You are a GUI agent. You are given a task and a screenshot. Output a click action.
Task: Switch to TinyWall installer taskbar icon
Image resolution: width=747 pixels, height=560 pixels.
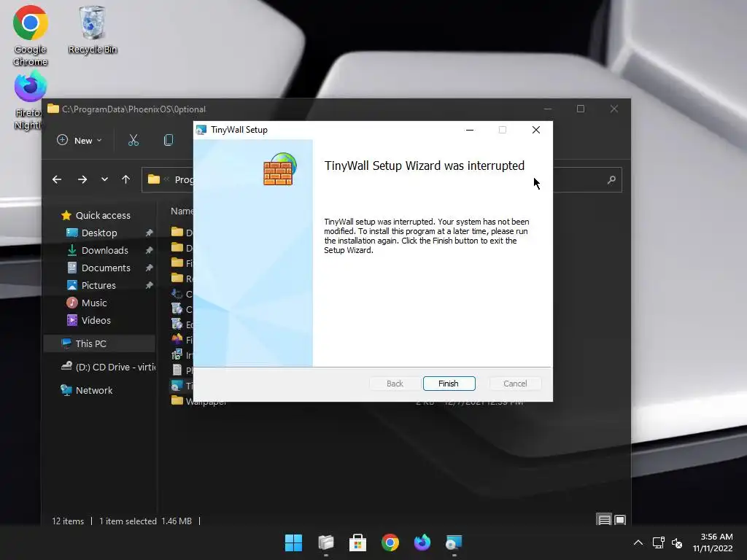pos(454,542)
